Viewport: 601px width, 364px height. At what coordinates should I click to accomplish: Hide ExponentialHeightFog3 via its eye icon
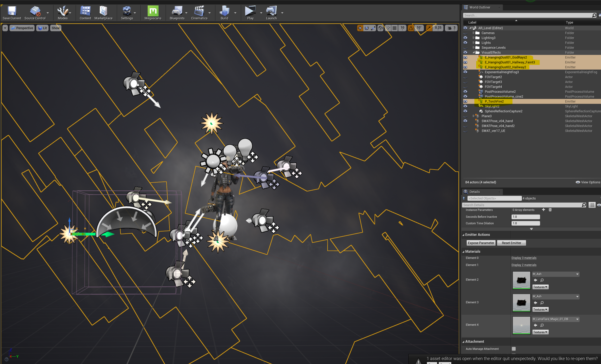465,72
